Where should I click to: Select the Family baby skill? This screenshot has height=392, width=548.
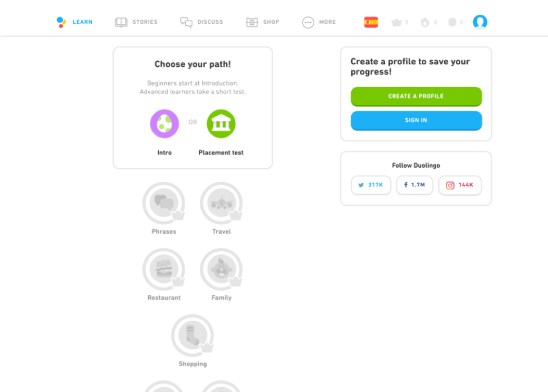pos(221,269)
